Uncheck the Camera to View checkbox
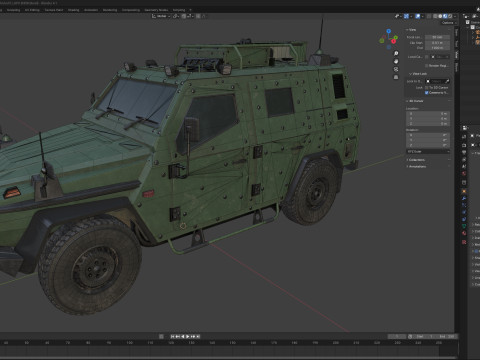 tap(427, 92)
